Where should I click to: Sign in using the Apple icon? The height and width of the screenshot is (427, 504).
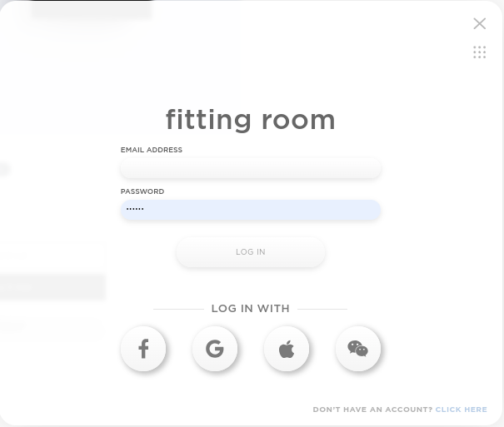(287, 349)
